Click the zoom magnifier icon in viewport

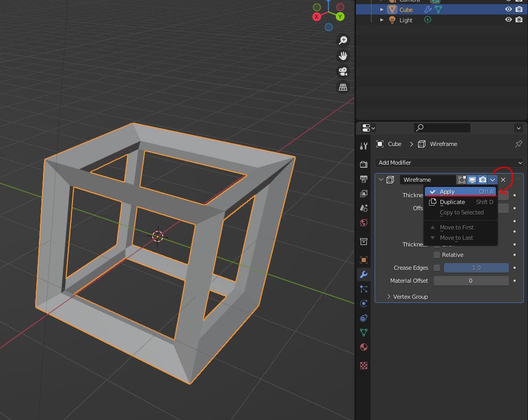[343, 40]
